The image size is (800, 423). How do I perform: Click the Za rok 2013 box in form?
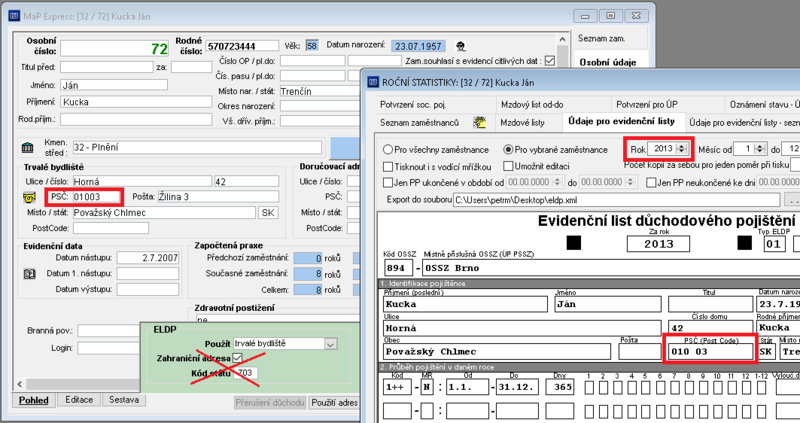658,244
